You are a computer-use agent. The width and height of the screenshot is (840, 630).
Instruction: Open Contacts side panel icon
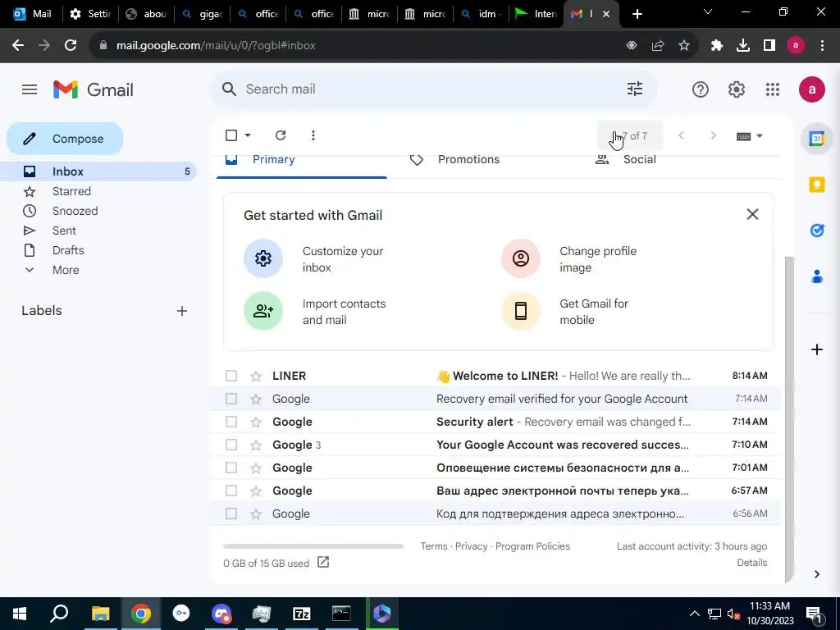(x=816, y=277)
